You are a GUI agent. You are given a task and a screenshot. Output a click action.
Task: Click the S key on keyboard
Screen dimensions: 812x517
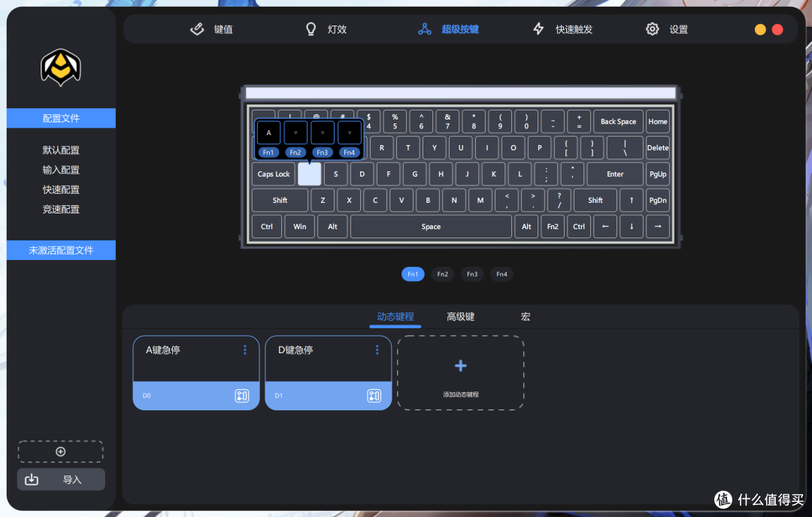pos(335,174)
